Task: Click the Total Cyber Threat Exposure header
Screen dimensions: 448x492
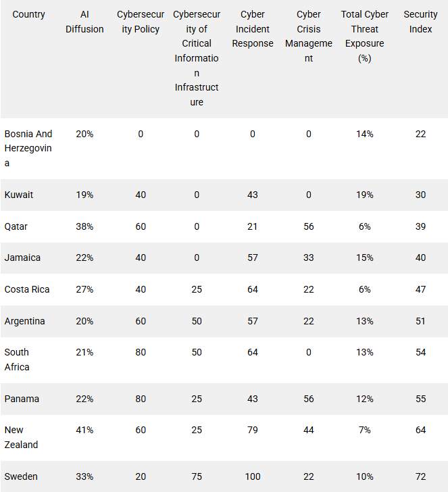Action: (x=365, y=36)
